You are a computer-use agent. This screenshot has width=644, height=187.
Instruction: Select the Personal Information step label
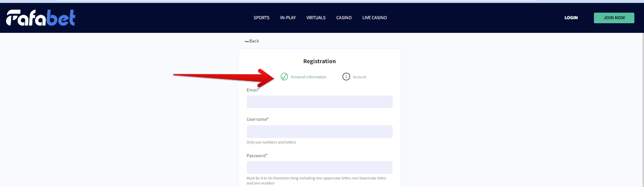tap(309, 77)
